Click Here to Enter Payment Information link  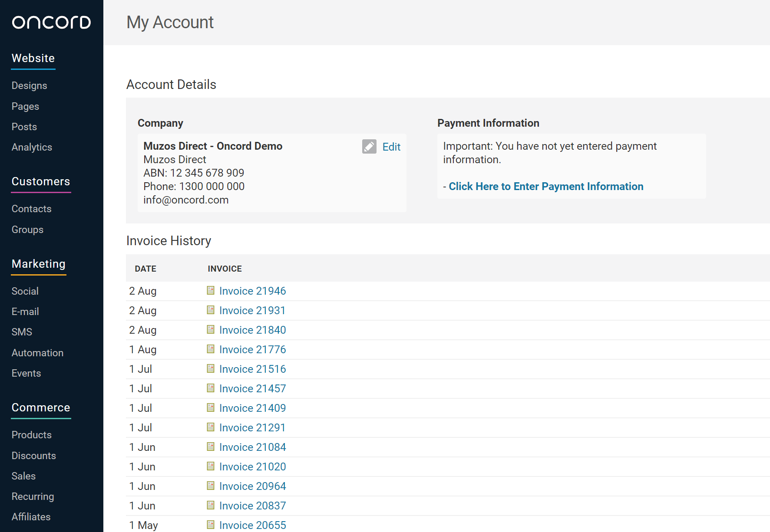(546, 186)
